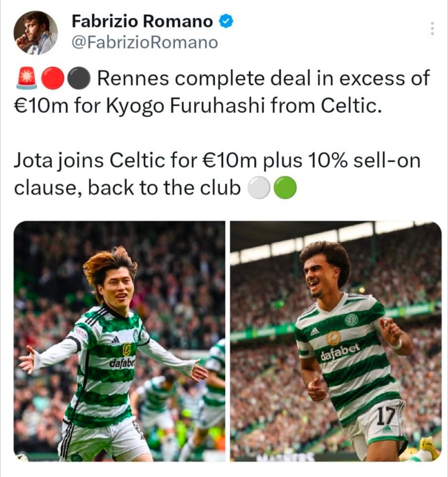Viewport: 448px width, 477px height.
Task: Open the @FabrizioRomano handle link
Action: (145, 42)
